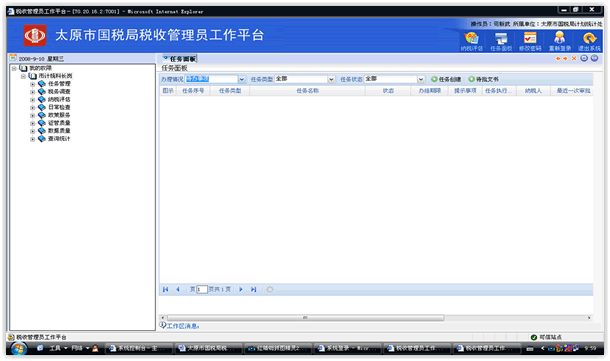
Task: Click the calendar icon beside the date
Action: click(x=13, y=58)
